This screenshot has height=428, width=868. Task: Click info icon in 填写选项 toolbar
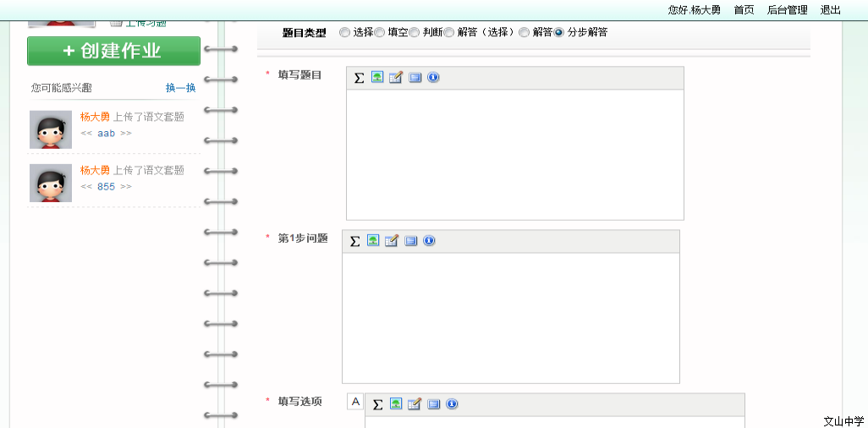[452, 404]
